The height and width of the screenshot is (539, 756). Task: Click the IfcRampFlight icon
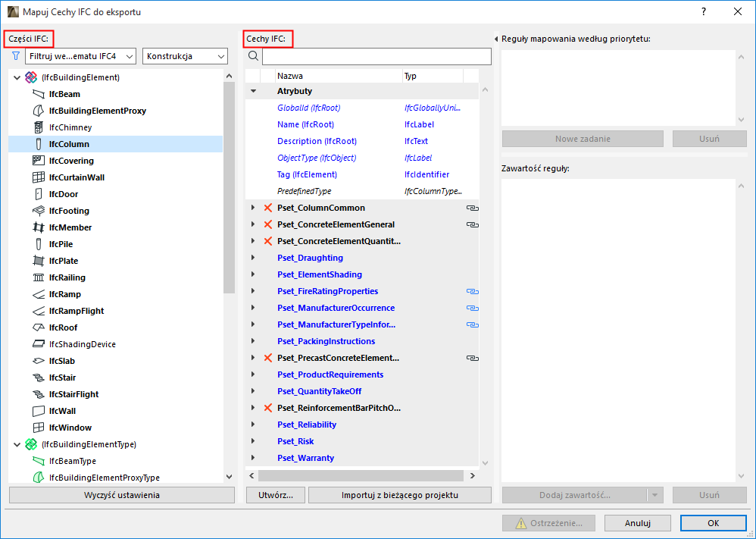pos(38,311)
